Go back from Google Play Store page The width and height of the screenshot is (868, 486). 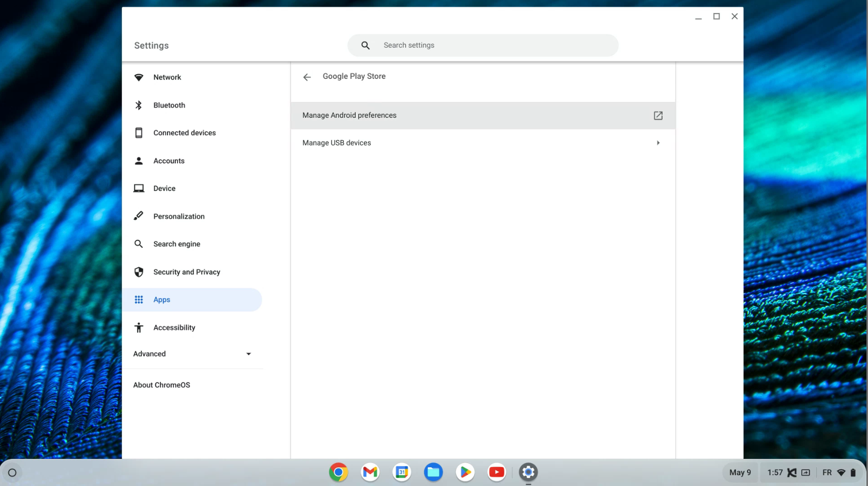[x=307, y=77]
